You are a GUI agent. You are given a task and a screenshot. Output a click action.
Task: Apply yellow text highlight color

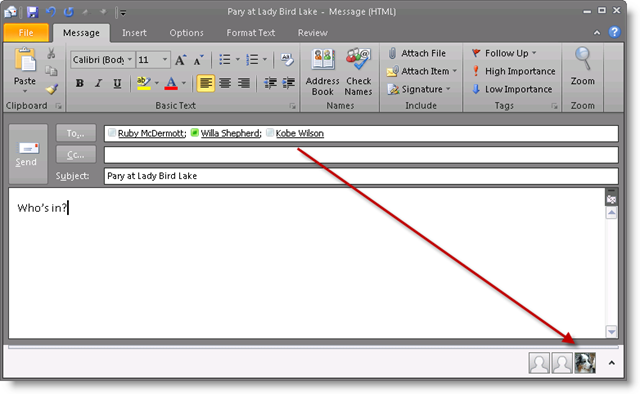[x=144, y=83]
